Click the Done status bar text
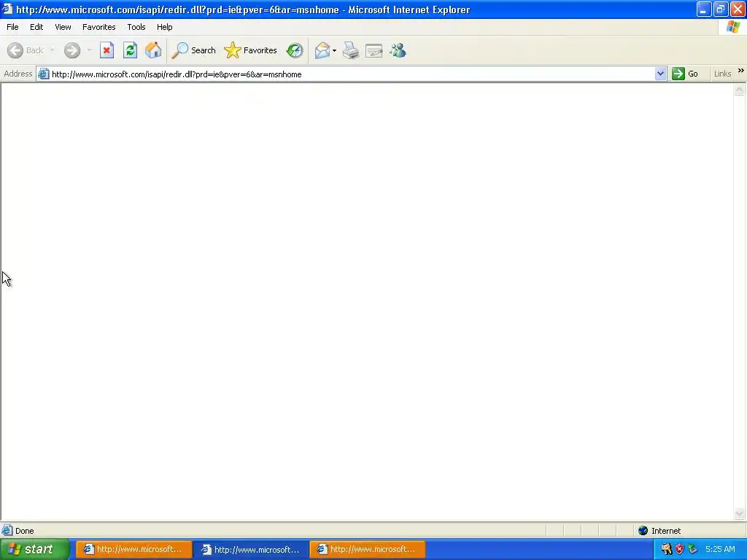 [x=24, y=531]
